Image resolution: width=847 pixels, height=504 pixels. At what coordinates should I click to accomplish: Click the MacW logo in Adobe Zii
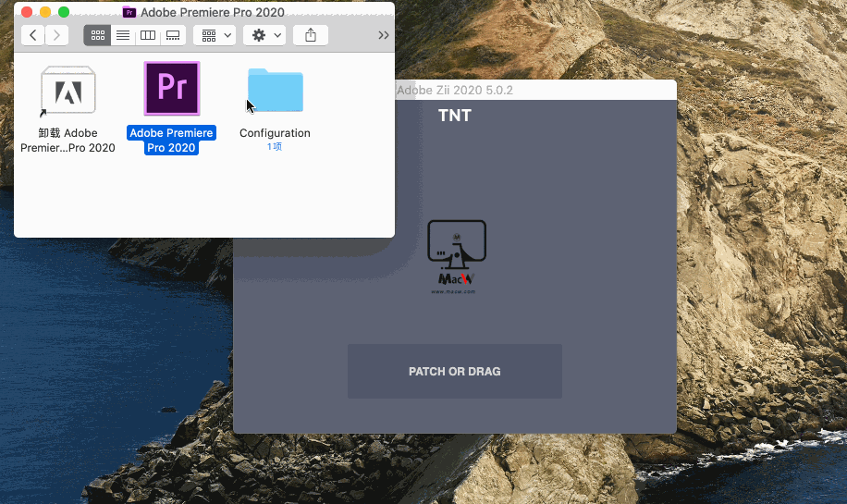click(457, 256)
